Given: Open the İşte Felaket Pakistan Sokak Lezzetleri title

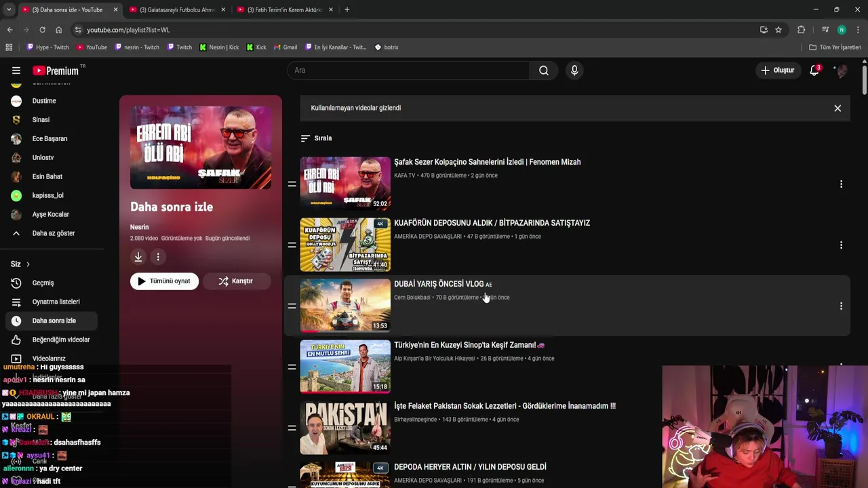Looking at the screenshot, I should (505, 406).
